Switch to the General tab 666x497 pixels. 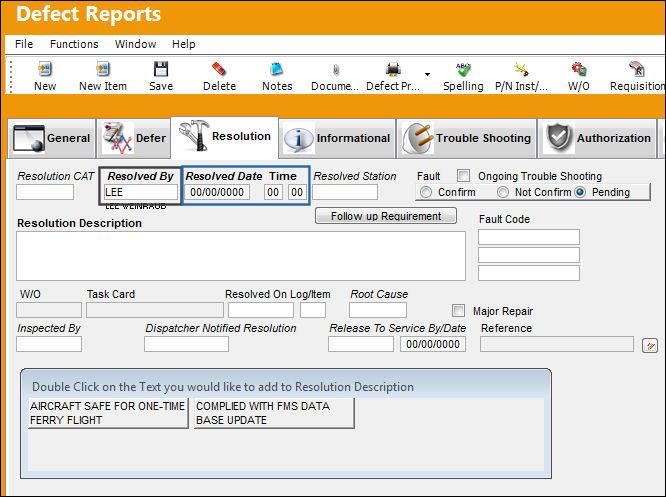[51, 138]
